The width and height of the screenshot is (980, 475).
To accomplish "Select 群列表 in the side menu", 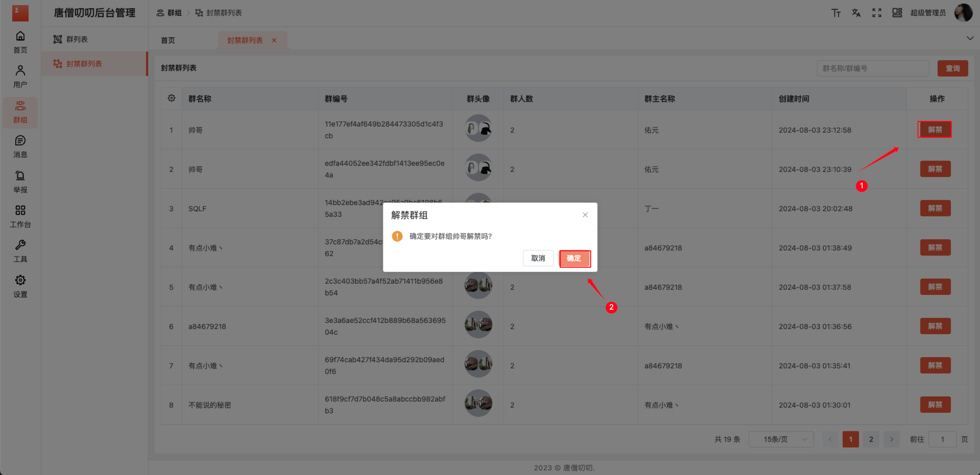I will click(77, 39).
